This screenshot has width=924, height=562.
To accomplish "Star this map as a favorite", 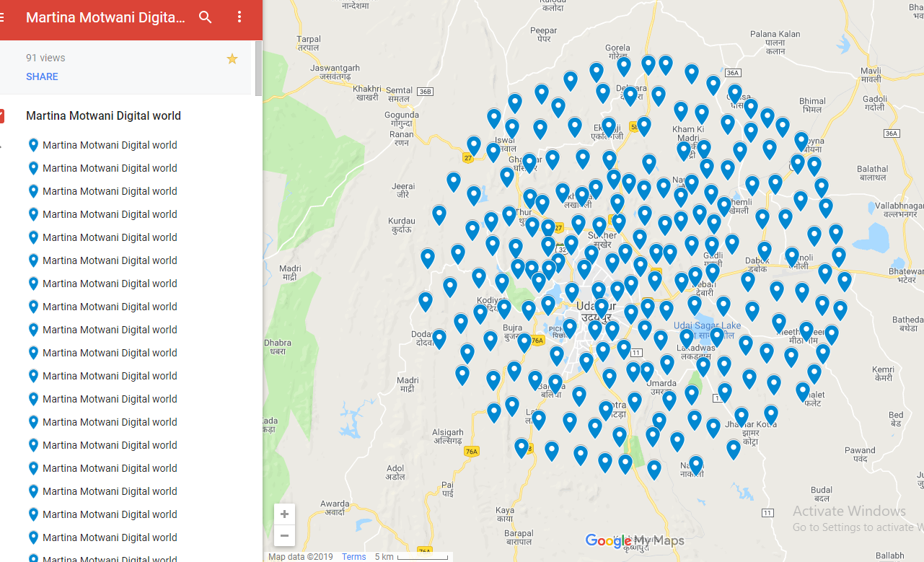I will pyautogui.click(x=232, y=58).
